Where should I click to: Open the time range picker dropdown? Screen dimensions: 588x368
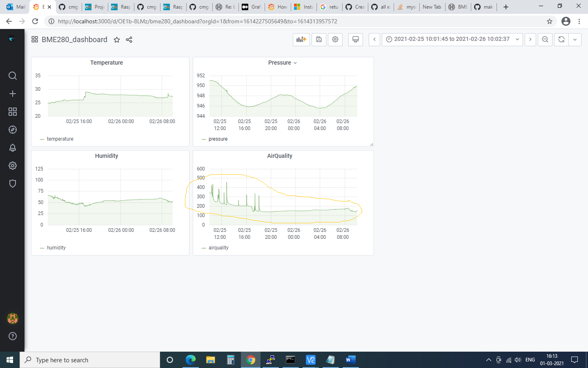click(452, 40)
